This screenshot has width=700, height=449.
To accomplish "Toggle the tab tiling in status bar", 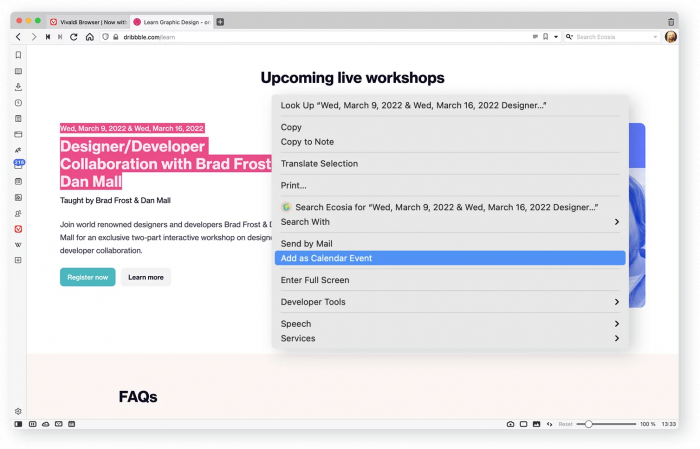I will [523, 424].
